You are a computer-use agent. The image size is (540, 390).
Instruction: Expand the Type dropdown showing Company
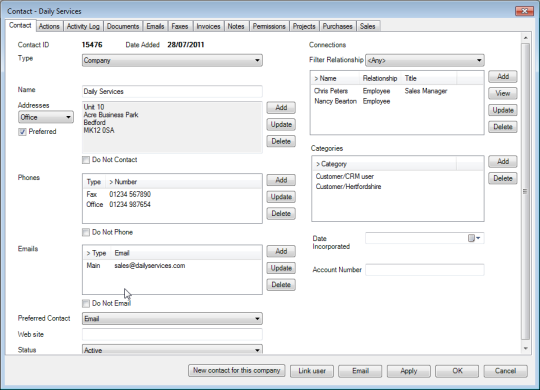point(172,60)
